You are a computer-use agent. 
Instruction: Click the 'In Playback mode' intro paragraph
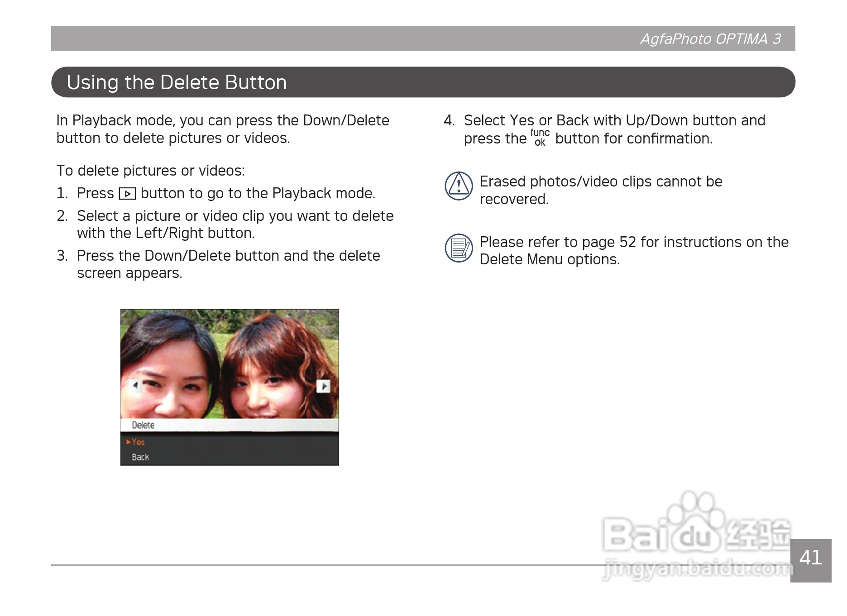[223, 129]
